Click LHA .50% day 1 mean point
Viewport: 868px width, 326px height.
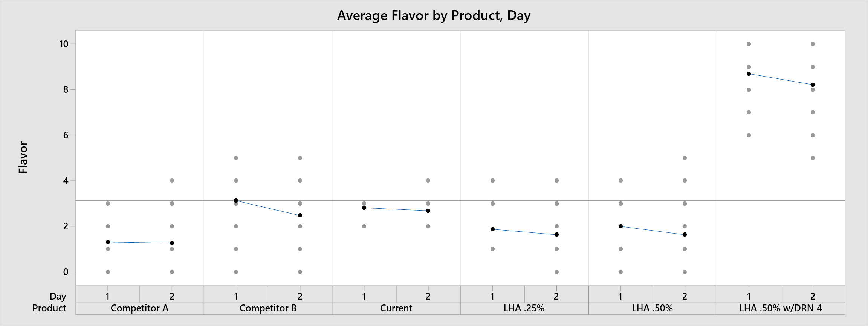point(620,226)
